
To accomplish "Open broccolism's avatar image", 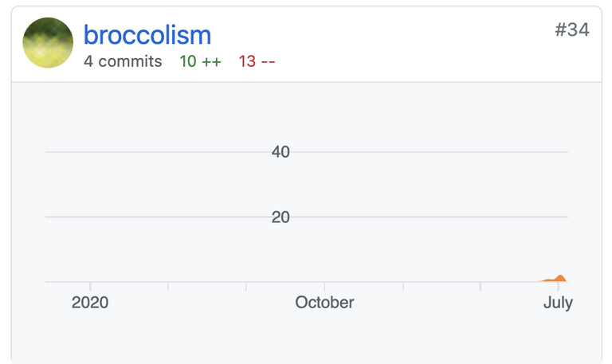I will tap(48, 42).
